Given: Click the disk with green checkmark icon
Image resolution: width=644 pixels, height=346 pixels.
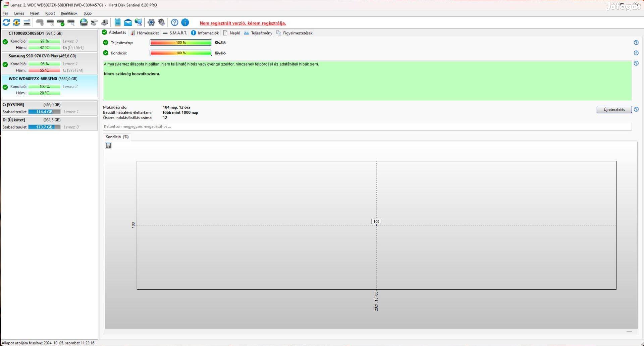Looking at the screenshot, I should tap(61, 22).
